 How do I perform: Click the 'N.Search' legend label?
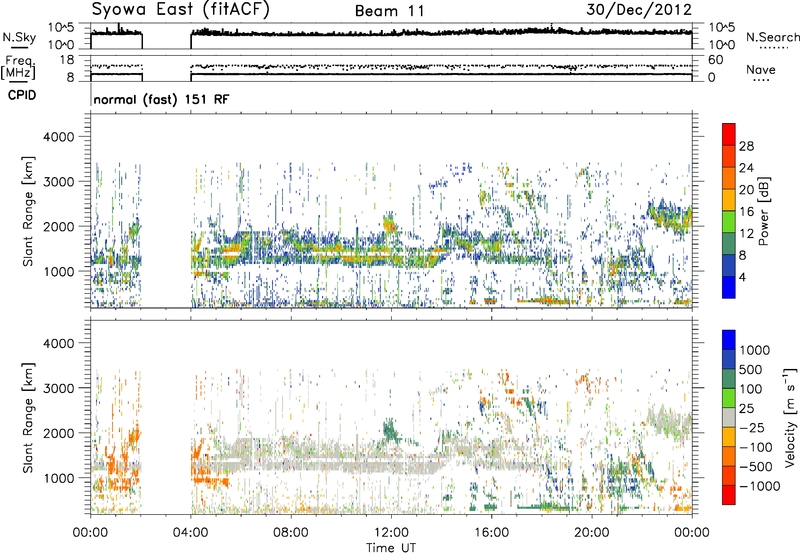click(x=773, y=37)
